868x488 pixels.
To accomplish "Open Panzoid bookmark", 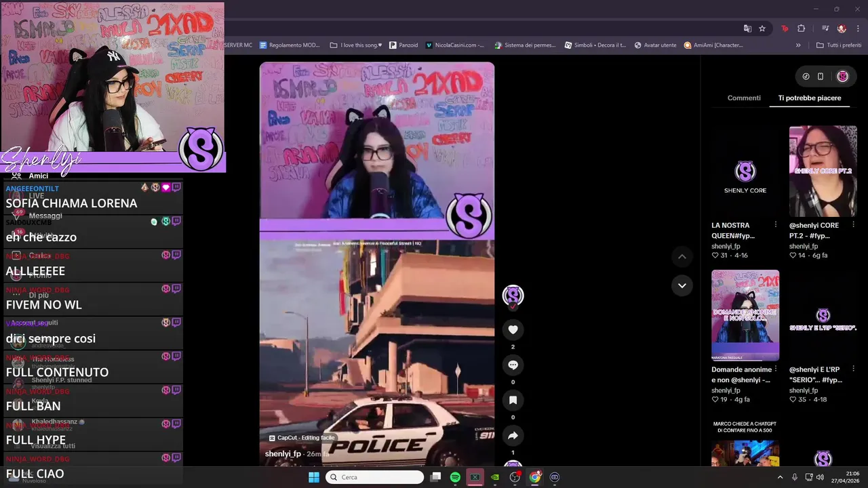I will pos(403,45).
